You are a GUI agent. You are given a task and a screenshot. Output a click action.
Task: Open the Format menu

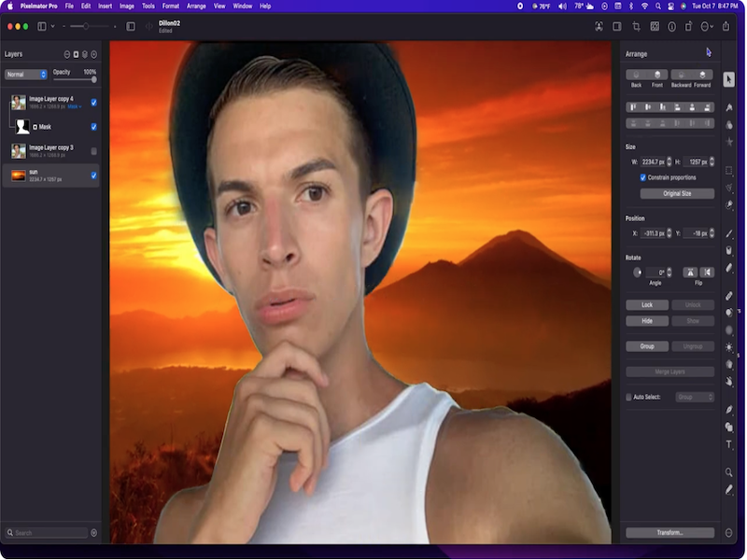(170, 6)
